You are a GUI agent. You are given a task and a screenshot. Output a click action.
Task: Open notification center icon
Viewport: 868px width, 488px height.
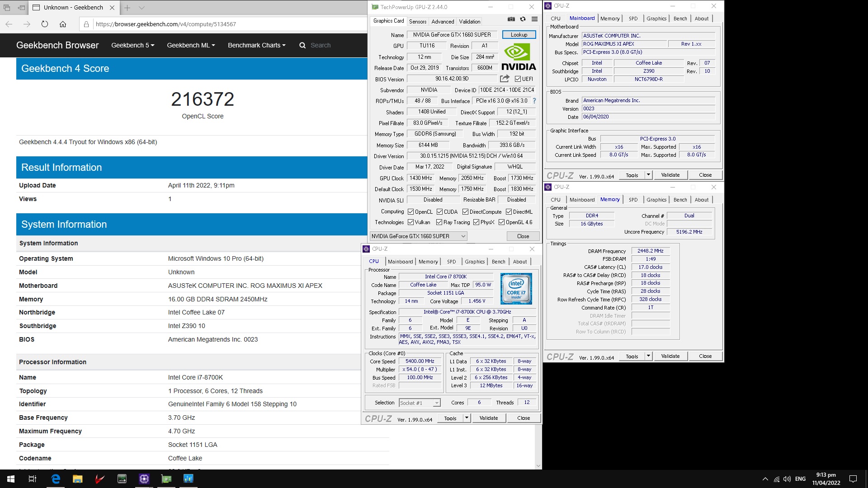point(853,479)
